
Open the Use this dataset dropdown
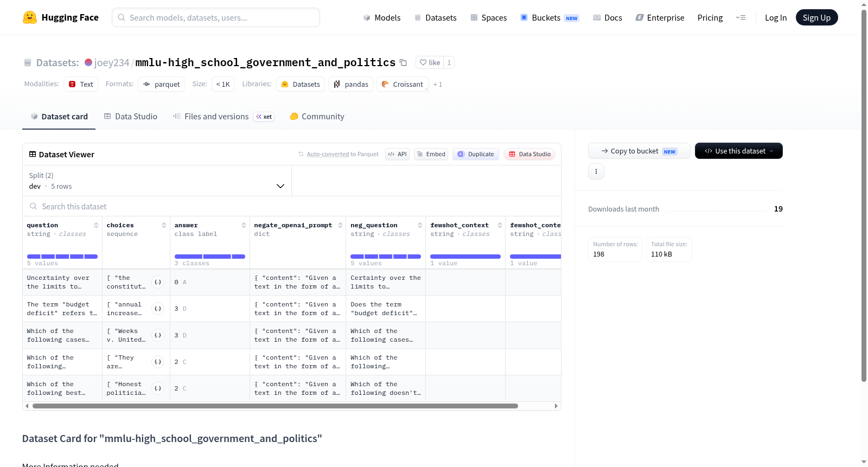pos(739,151)
